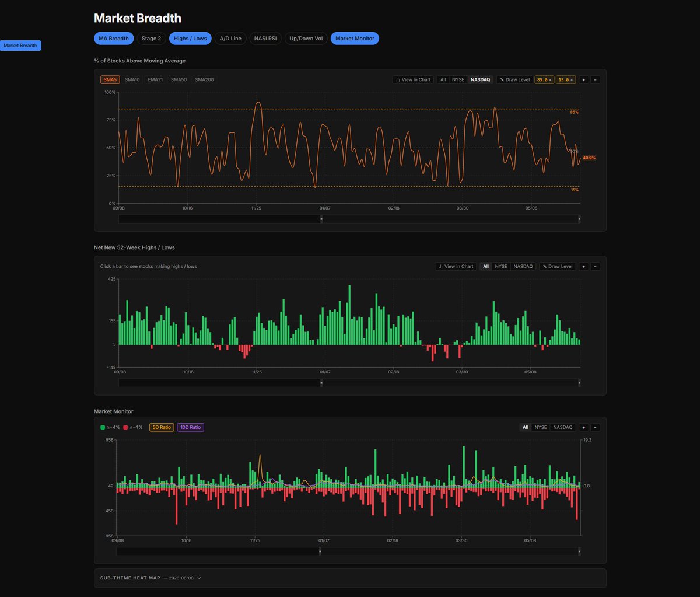Toggle the 10D Ratio overlay
This screenshot has width=700, height=597.
(x=190, y=427)
